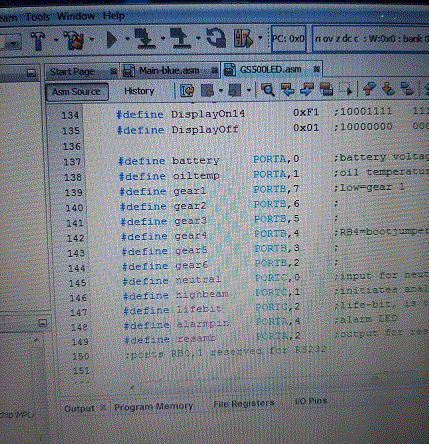
Task: Click the Build Project hammer icon
Action: pyautogui.click(x=38, y=40)
